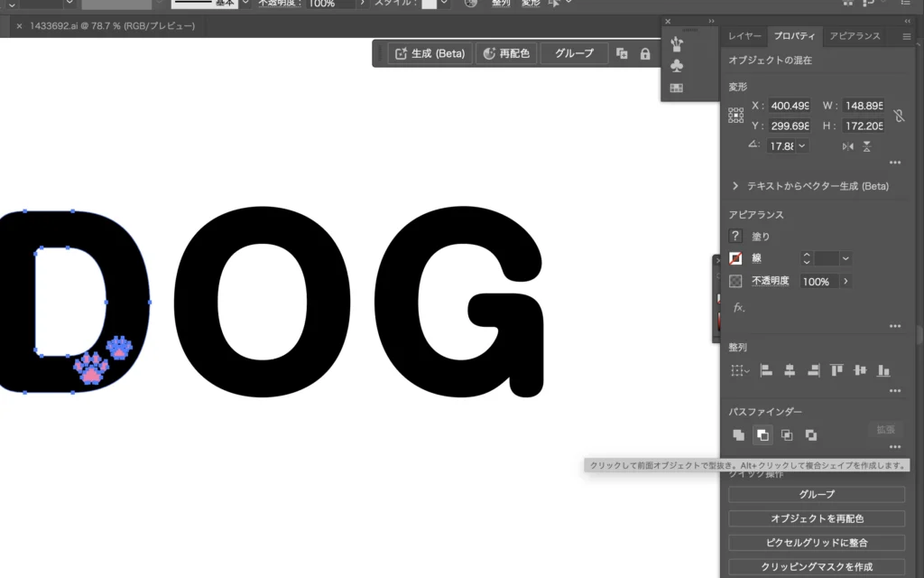
Task: Switch to the アピアランス tab
Action: 854,36
